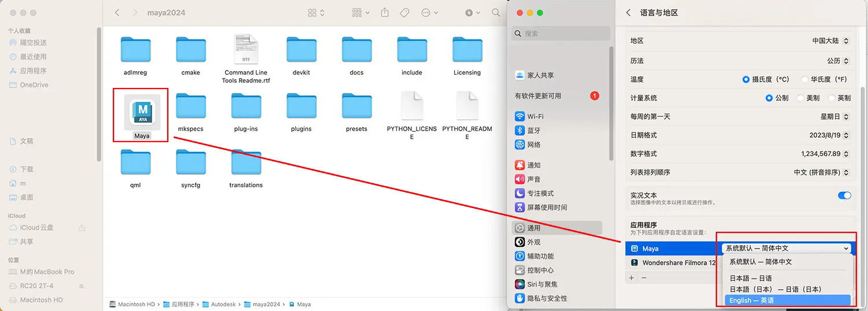
Task: Select the Maya application icon in Finder
Action: [x=142, y=111]
